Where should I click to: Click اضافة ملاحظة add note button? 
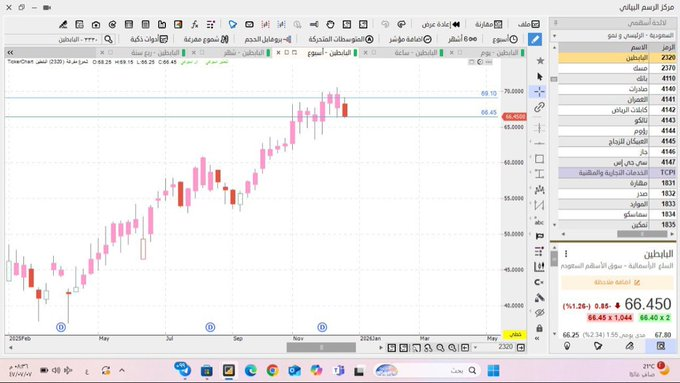click(x=617, y=282)
